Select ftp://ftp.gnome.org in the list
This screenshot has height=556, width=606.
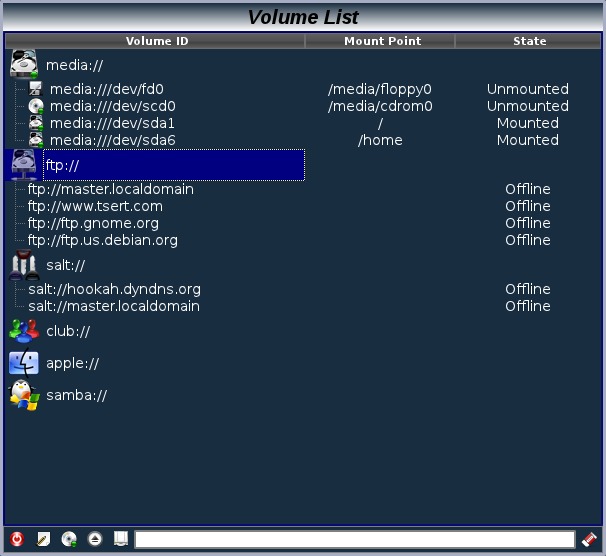point(93,223)
